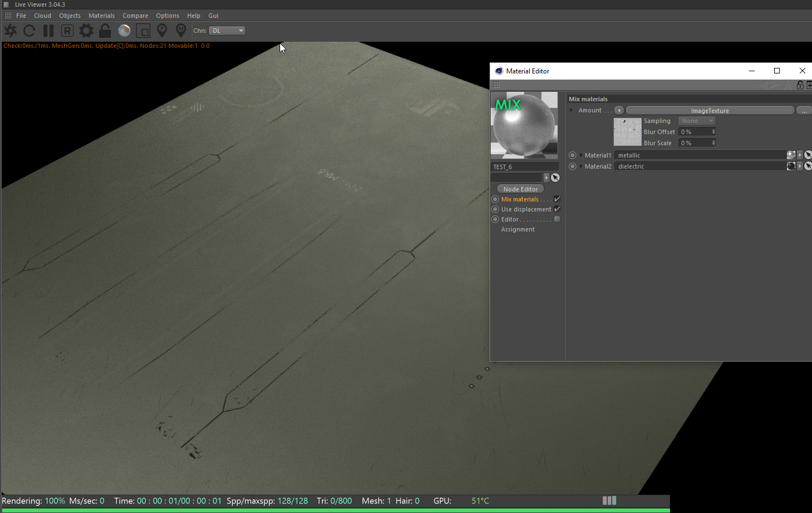Open the Compare menu

pos(135,16)
